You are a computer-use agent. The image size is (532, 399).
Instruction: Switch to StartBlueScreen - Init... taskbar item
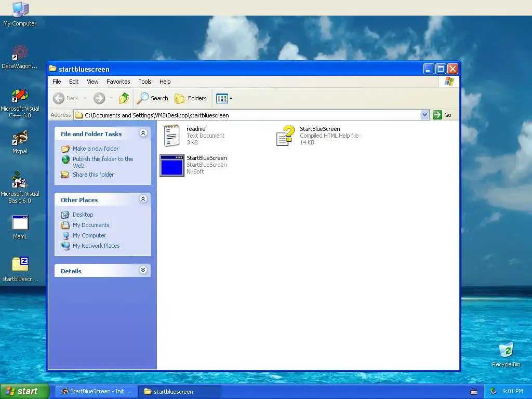96,391
